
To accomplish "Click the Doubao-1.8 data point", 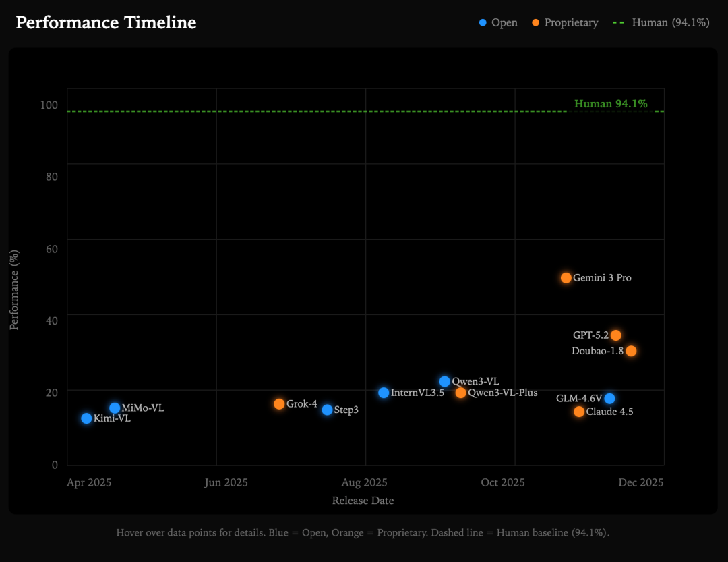I will tap(631, 351).
